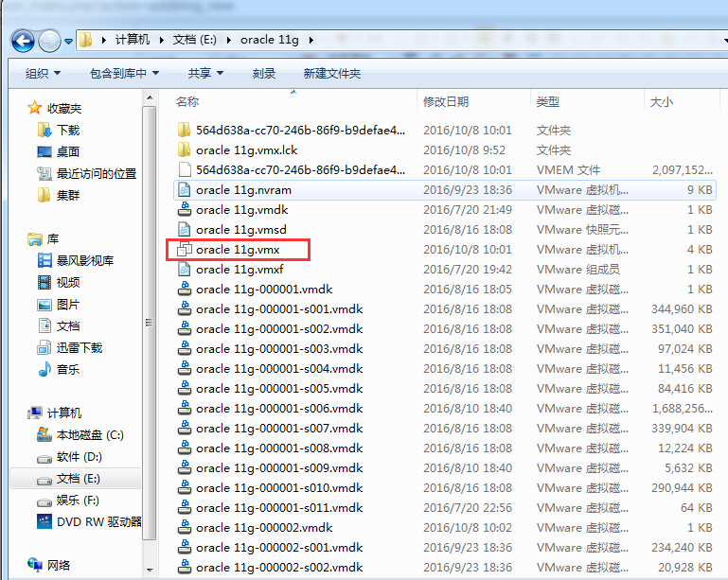Select the oracle 11g.vmdk disk icon

point(185,209)
